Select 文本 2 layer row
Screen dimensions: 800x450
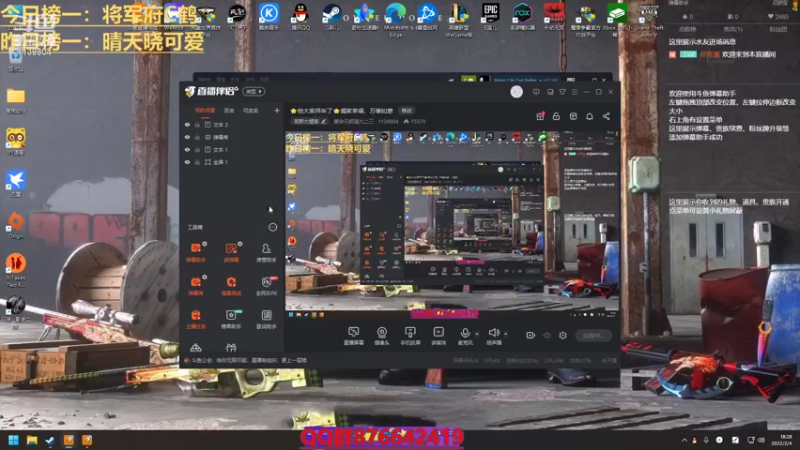(232, 124)
